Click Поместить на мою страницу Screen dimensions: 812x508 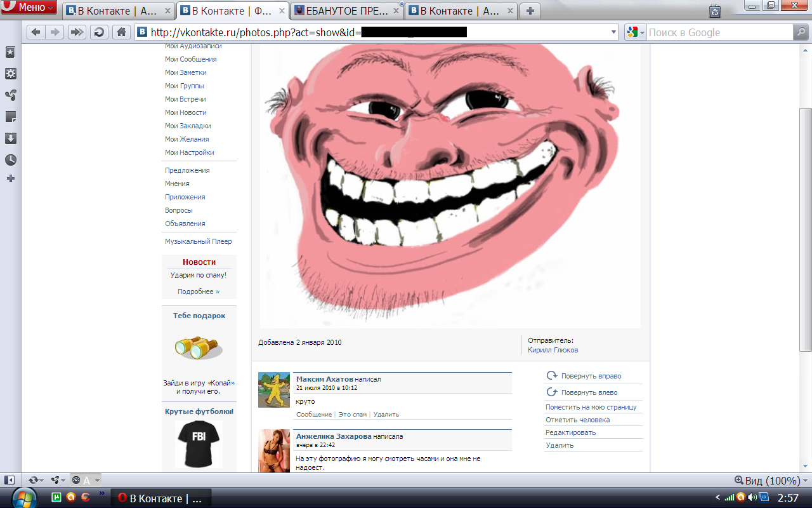point(591,407)
